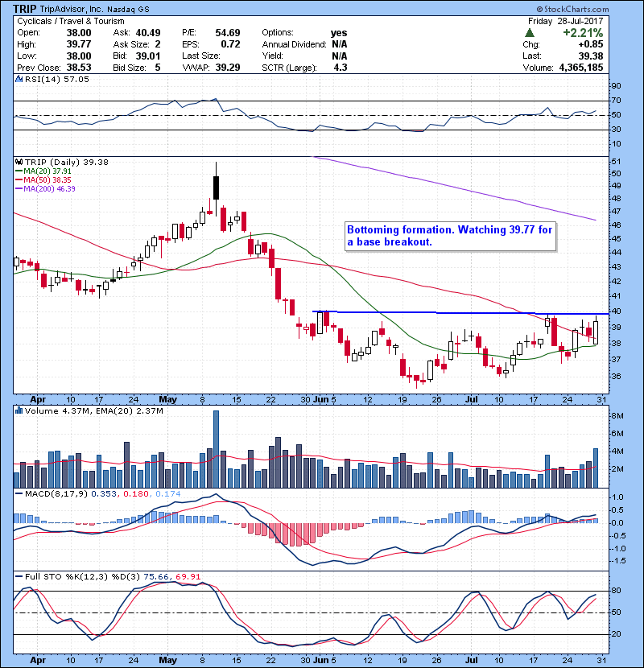644x668 pixels.
Task: Click the stochastic %K value 75.66
Action: click(156, 577)
